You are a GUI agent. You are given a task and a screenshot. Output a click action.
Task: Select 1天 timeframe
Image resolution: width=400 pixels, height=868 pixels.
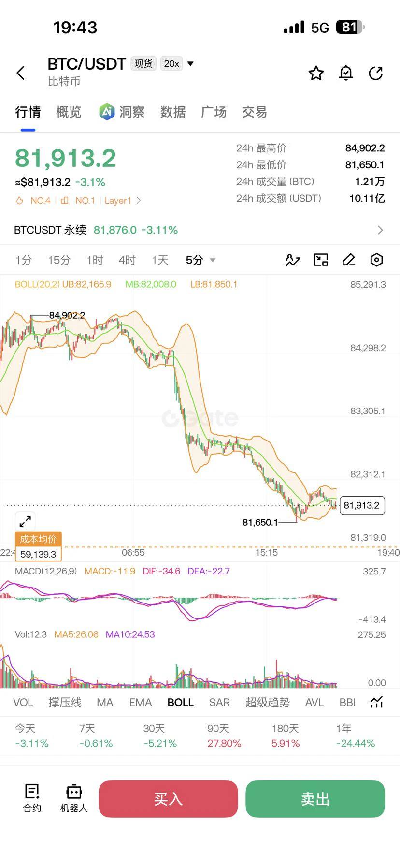pyautogui.click(x=160, y=260)
